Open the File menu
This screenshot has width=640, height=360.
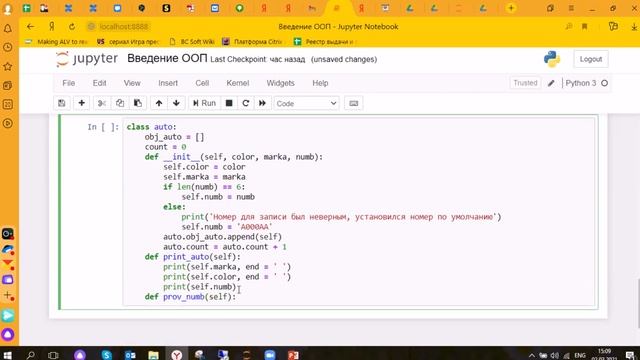(69, 83)
